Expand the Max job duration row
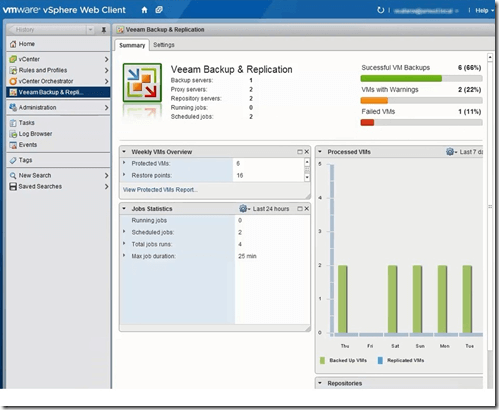Viewport: 499px width, 410px height. click(124, 256)
